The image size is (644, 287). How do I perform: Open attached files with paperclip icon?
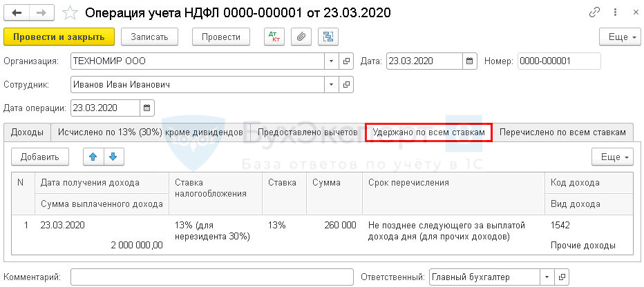(301, 37)
